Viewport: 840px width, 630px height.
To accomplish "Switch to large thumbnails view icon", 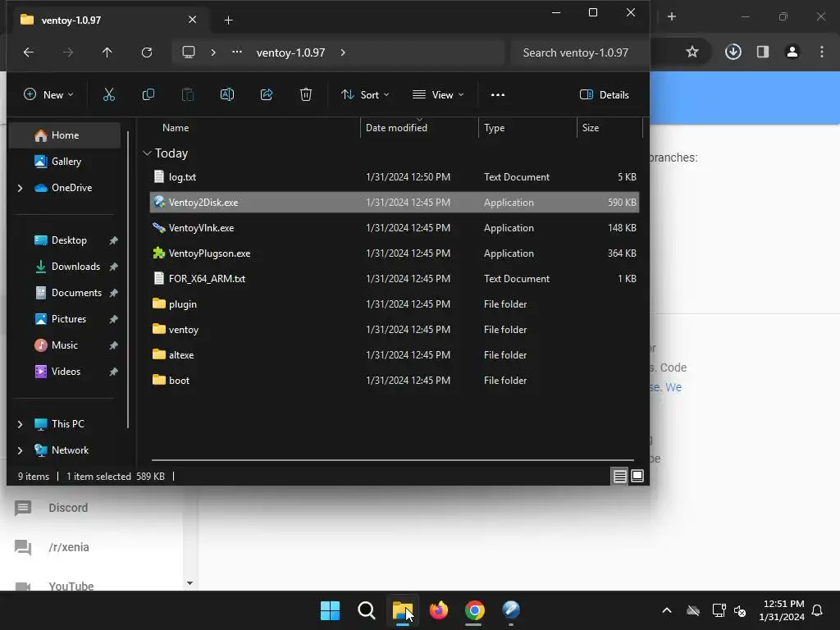I will 637,476.
